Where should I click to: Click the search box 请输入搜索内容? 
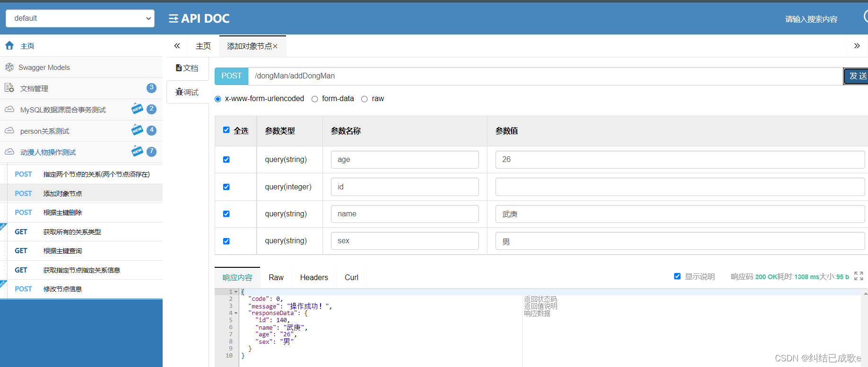click(x=811, y=19)
